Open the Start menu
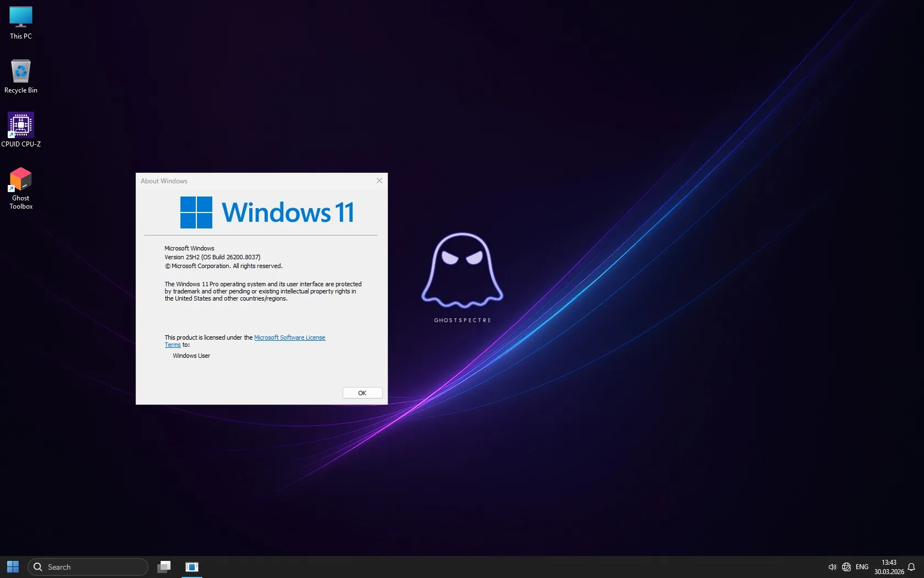The image size is (924, 578). point(12,566)
